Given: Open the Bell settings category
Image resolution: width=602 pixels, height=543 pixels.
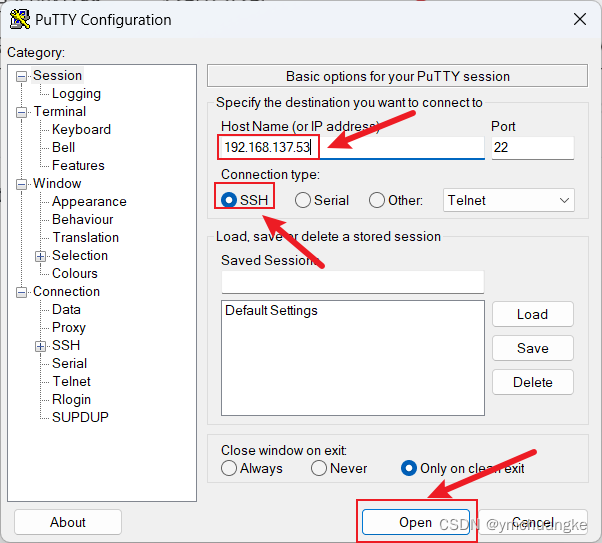Looking at the screenshot, I should (63, 147).
